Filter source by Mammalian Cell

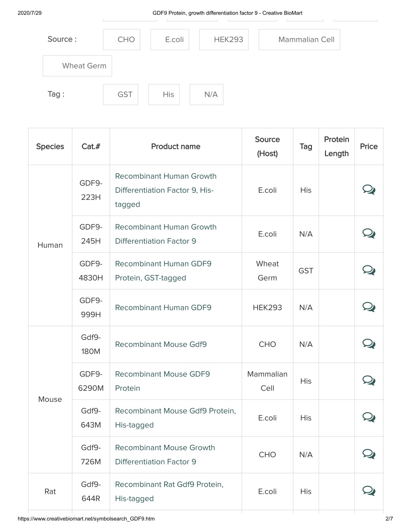coord(299,39)
